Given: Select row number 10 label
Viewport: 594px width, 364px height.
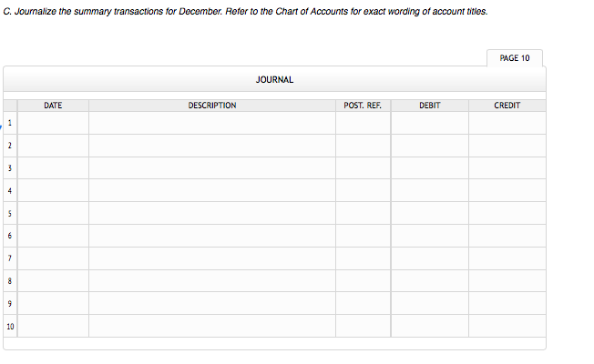Looking at the screenshot, I should pyautogui.click(x=10, y=326).
